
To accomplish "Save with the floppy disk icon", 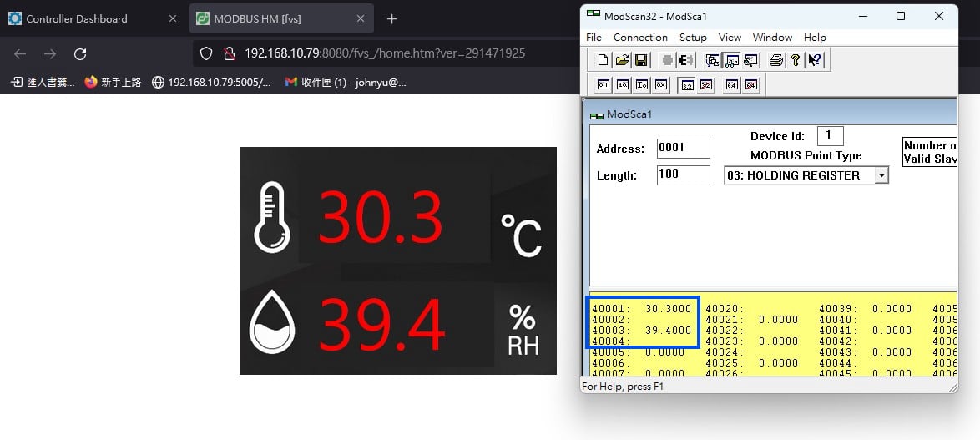I will coord(641,60).
